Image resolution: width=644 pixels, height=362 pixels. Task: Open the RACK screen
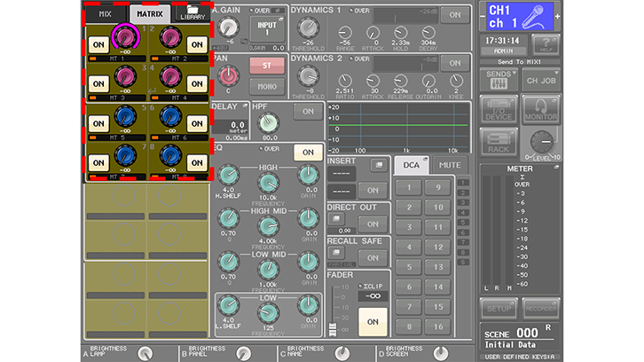(499, 142)
